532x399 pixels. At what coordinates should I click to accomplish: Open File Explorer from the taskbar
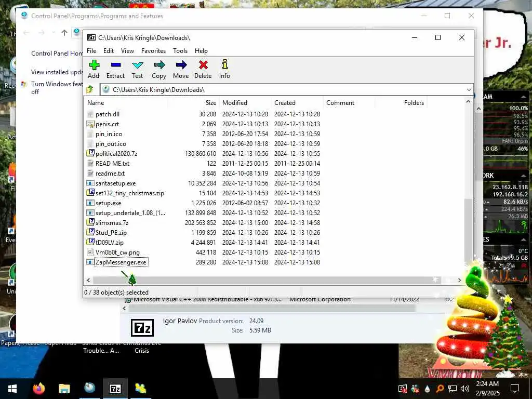click(x=64, y=389)
